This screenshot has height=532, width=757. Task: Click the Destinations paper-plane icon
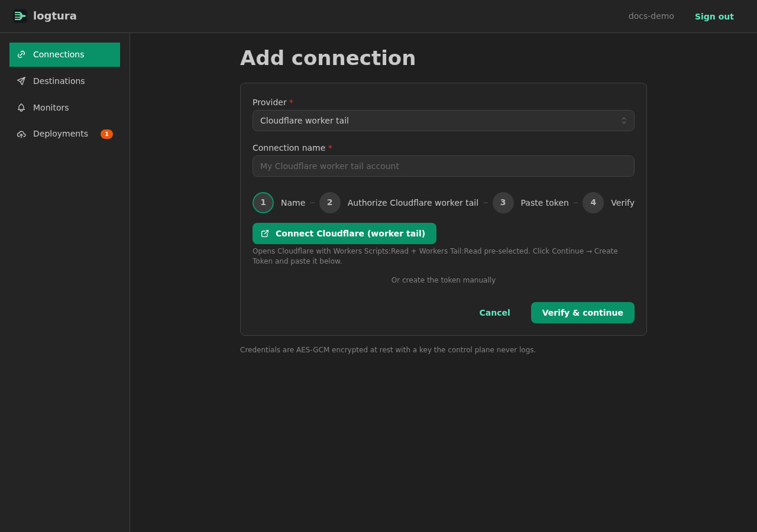[x=21, y=81]
